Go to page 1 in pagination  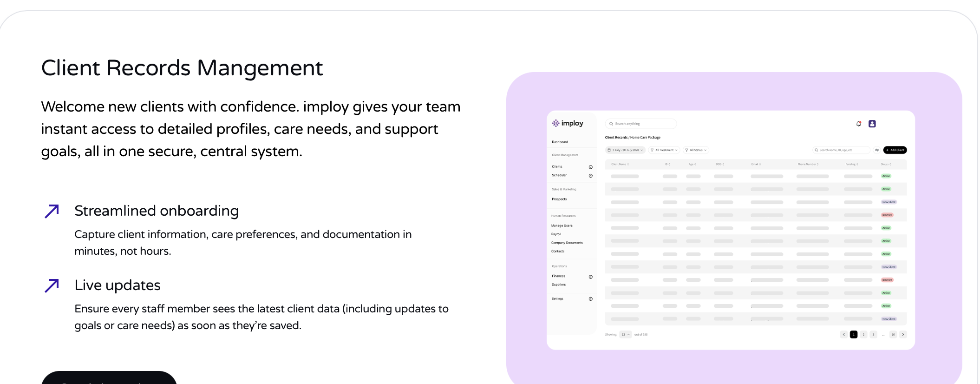coord(854,334)
